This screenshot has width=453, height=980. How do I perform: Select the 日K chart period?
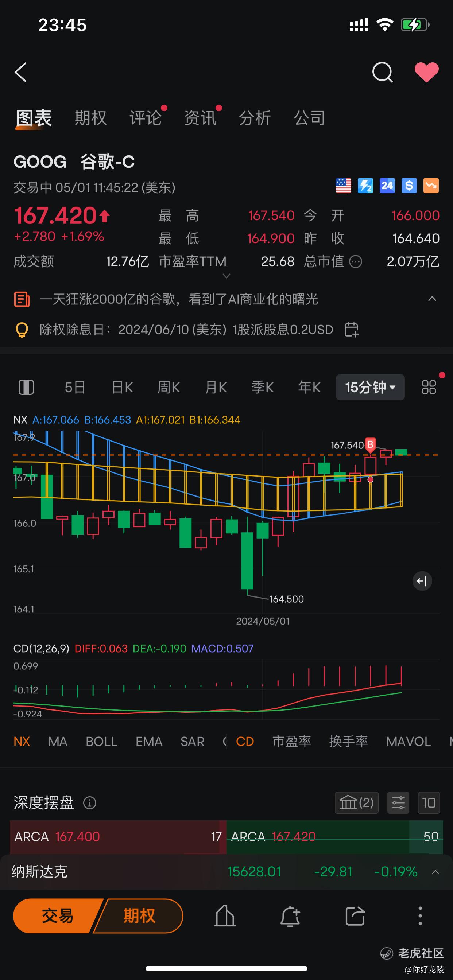[122, 387]
